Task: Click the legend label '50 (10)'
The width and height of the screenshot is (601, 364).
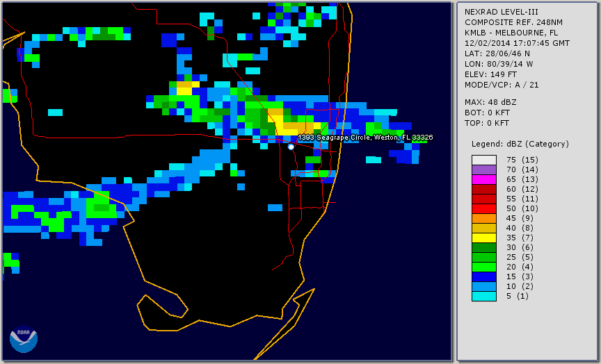Action: (x=522, y=208)
